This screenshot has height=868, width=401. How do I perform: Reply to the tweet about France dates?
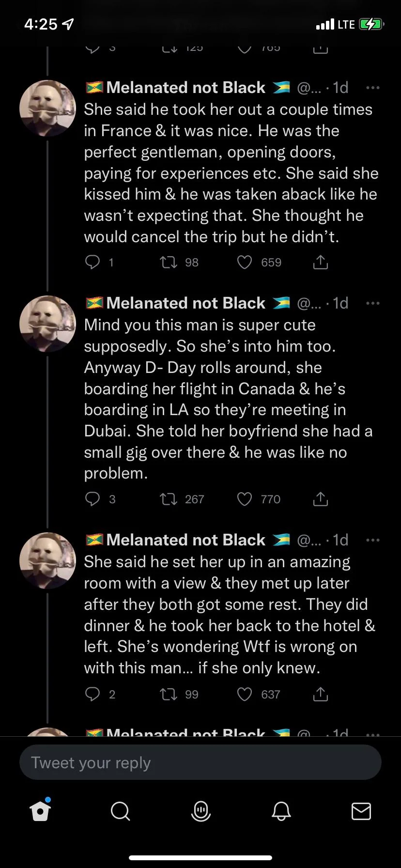point(93,263)
